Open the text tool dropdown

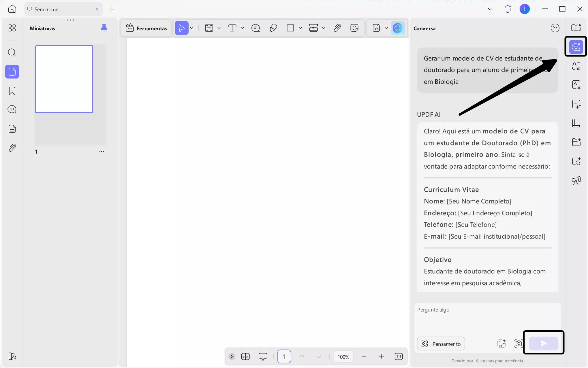pyautogui.click(x=243, y=28)
